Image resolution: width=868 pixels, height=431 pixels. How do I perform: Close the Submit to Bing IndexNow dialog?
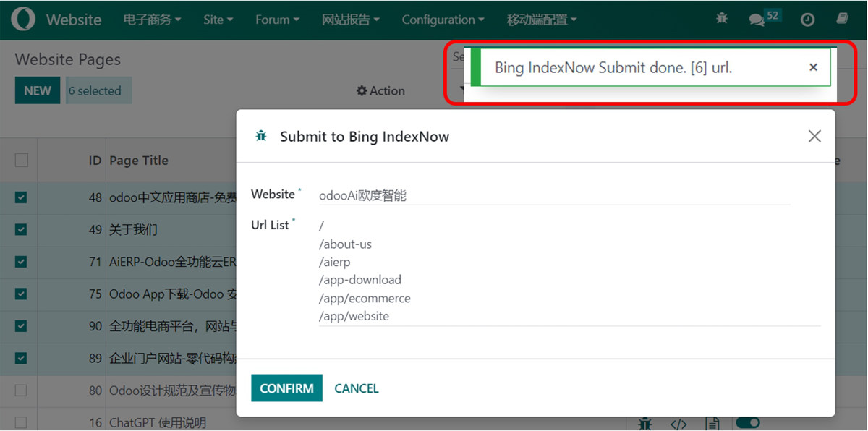coord(814,136)
